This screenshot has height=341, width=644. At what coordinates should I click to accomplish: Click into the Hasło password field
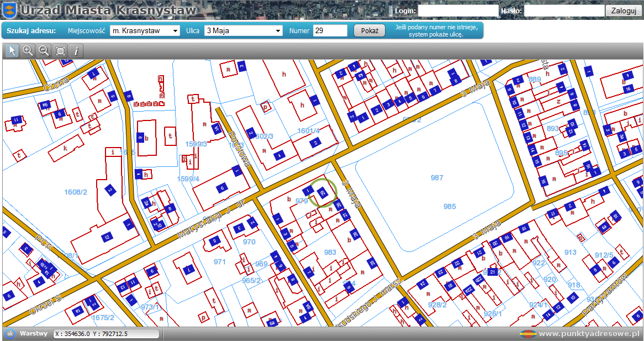click(564, 11)
